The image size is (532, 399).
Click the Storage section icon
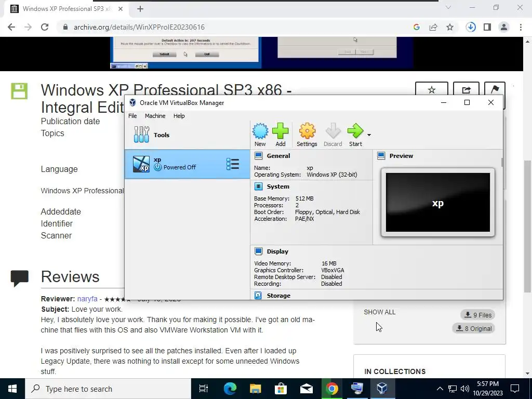point(258,296)
